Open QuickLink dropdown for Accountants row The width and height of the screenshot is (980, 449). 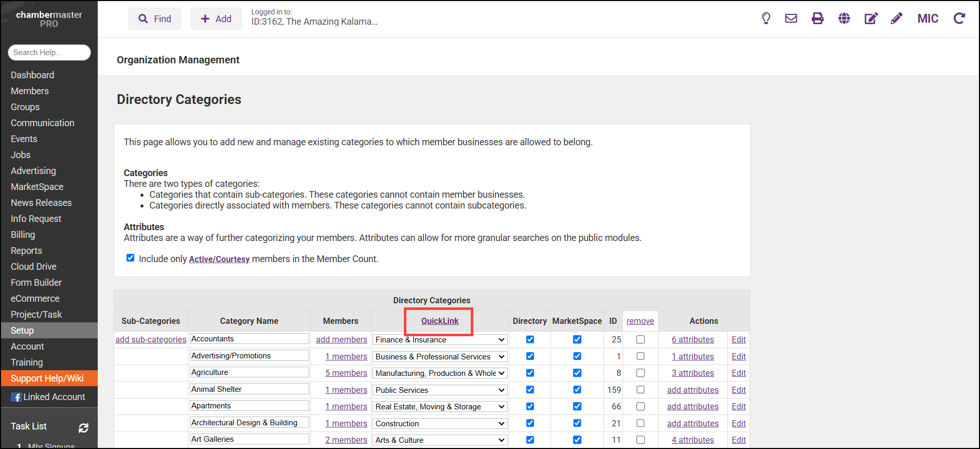(x=440, y=340)
